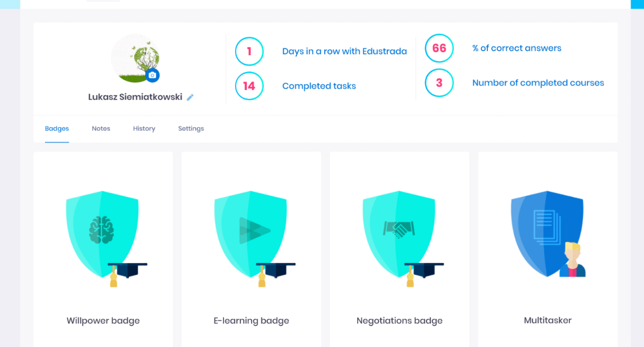Image resolution: width=644 pixels, height=347 pixels.
Task: Click Number of completed courses label
Action: 538,83
